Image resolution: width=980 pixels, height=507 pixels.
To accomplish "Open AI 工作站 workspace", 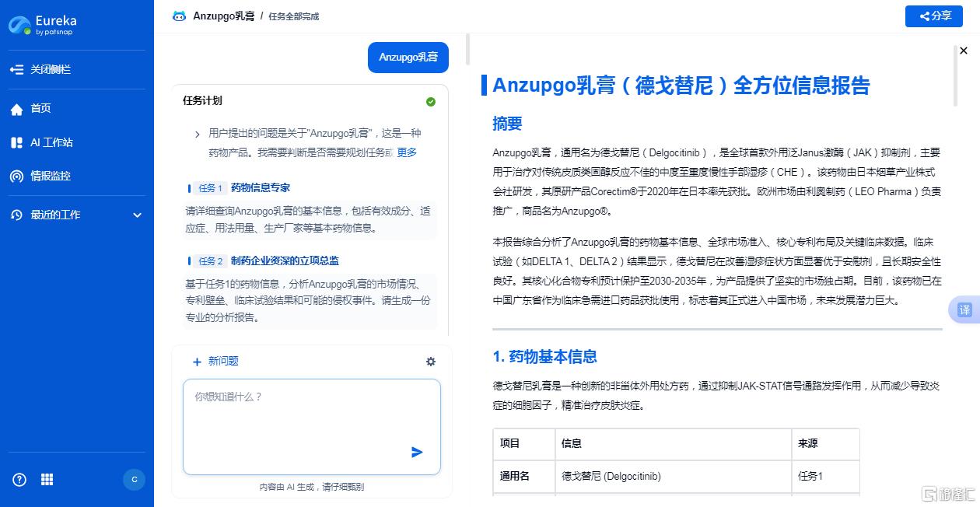I will [42, 142].
